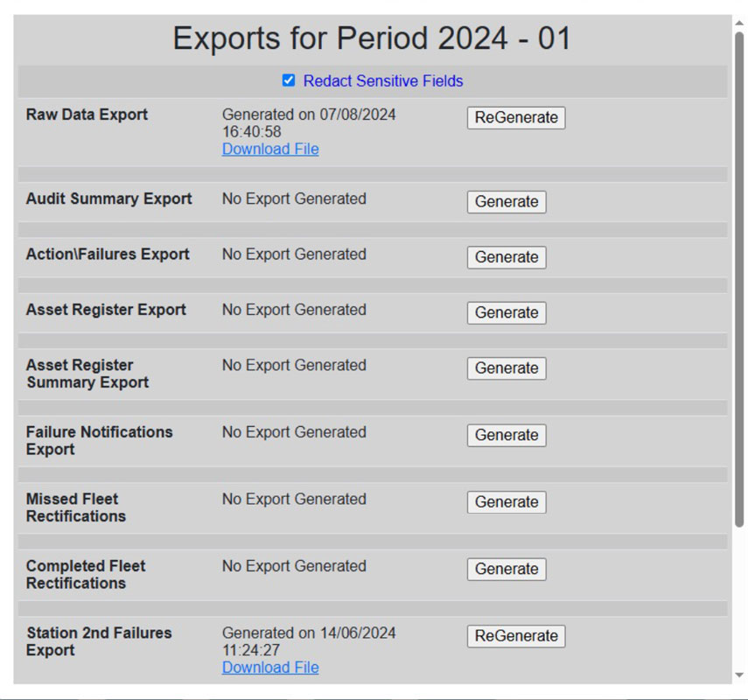Generate the Failure Notifications Export
748x700 pixels.
[507, 435]
